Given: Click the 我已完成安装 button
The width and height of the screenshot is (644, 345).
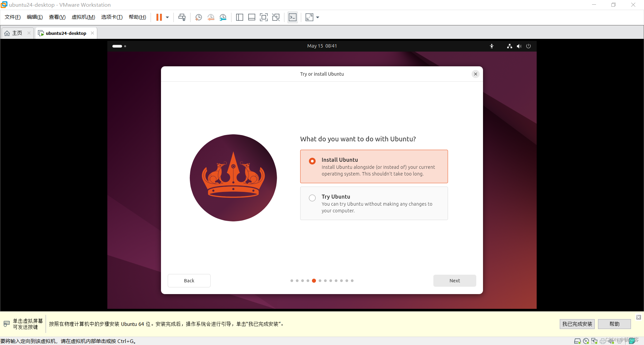Looking at the screenshot, I should 577,324.
